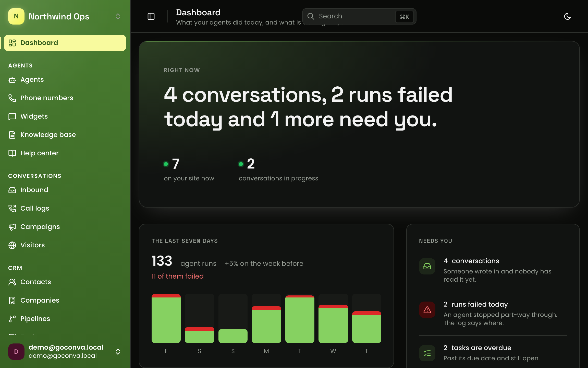The image size is (588, 368).
Task: Click the Visitors globe icon
Action: pos(12,245)
